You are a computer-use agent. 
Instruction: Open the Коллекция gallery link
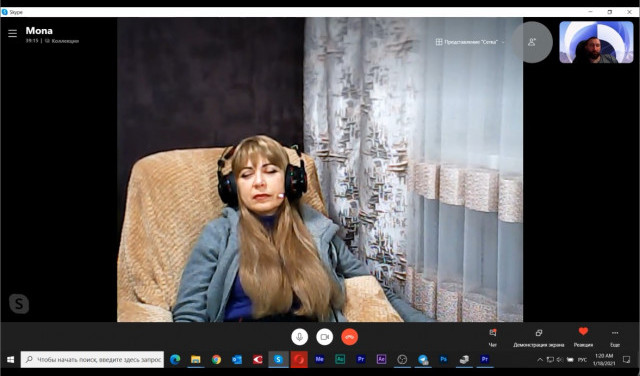(62, 41)
